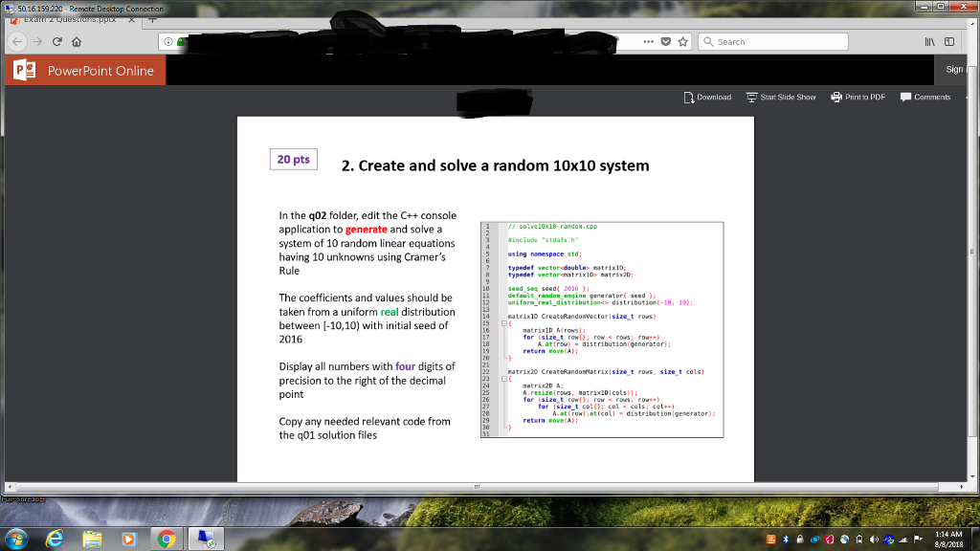Bookmark this page with the star icon
The height and width of the screenshot is (551, 980).
[x=682, y=41]
